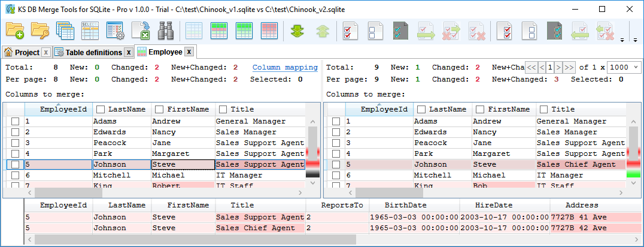The width and height of the screenshot is (644, 247).
Task: Click right grid difference map green marker
Action: tap(634, 175)
